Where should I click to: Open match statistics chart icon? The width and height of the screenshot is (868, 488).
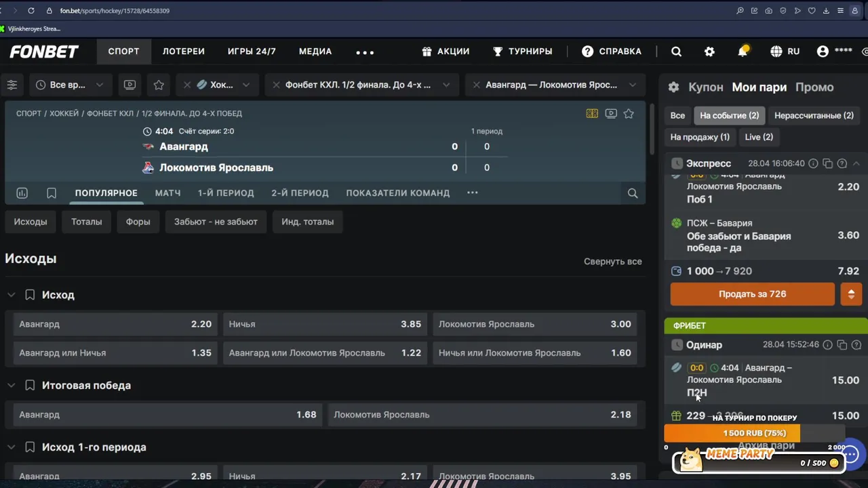[x=22, y=193]
